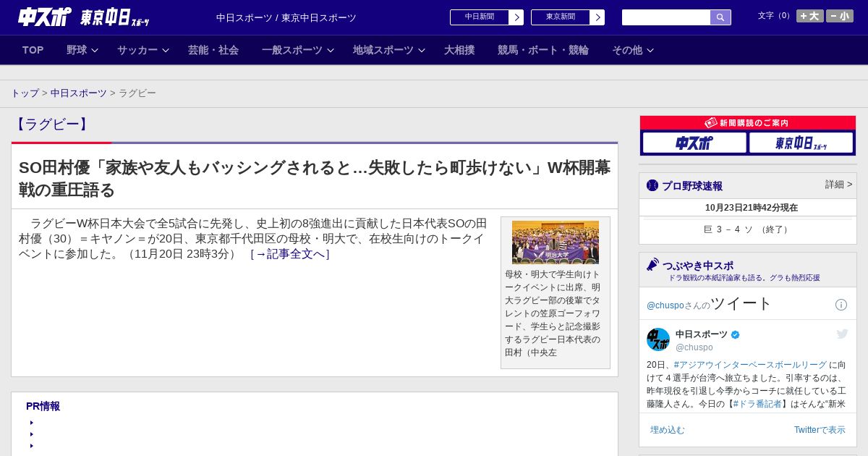Click the magnifier search button
Screen dimensions: 868x456
(x=720, y=17)
